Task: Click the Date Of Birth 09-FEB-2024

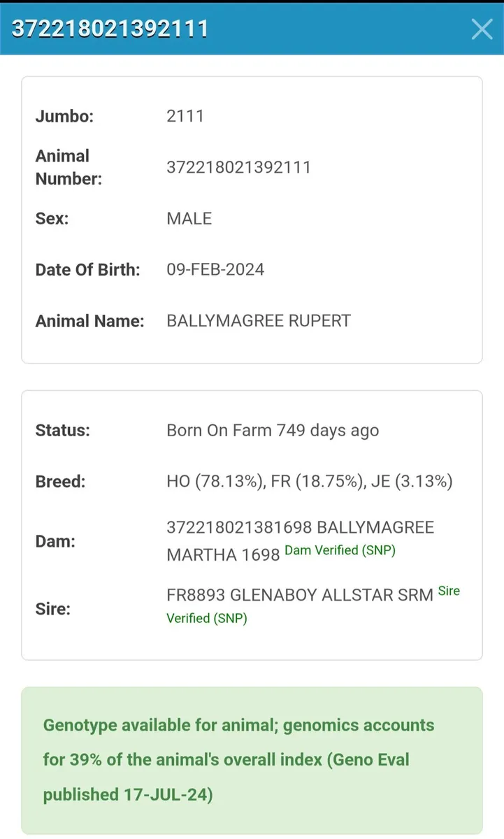Action: (x=215, y=269)
